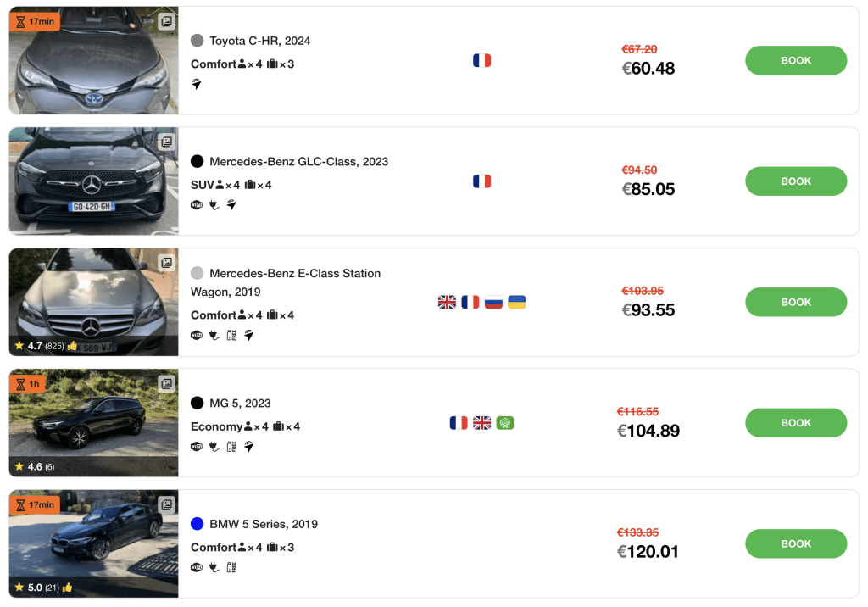Image resolution: width=868 pixels, height=607 pixels.
Task: Click the WiFi amenity icon on the Toyota C-HR
Action: click(x=195, y=84)
